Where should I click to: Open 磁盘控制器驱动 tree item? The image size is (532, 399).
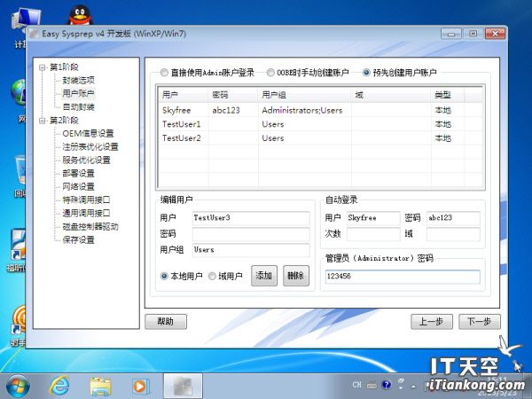click(x=90, y=226)
